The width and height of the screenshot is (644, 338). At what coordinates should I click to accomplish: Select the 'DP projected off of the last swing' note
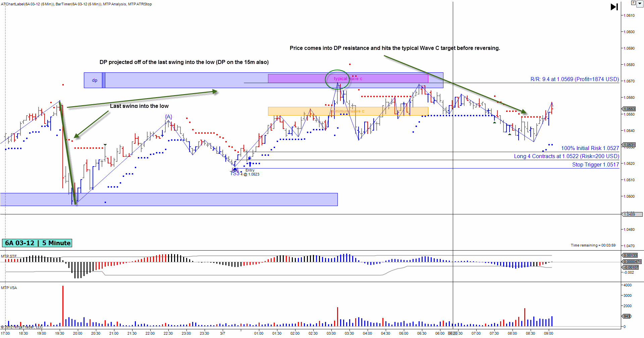(184, 62)
